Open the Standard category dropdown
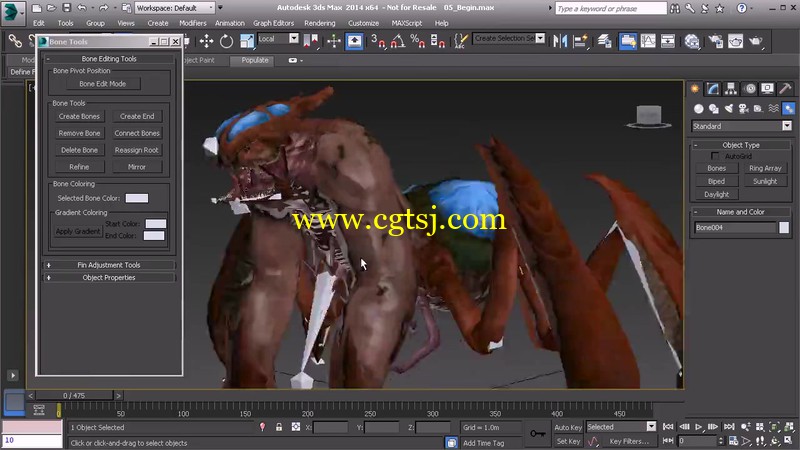The image size is (800, 450). click(x=742, y=126)
